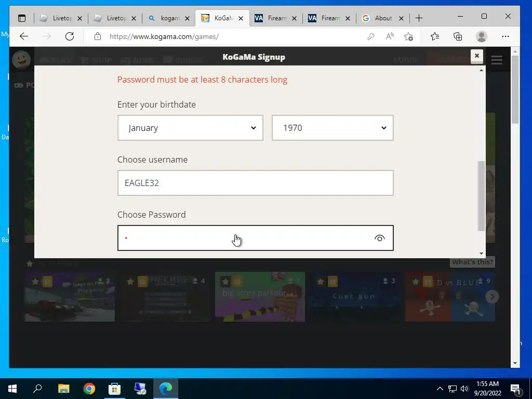Launch Google Chrome from taskbar
Image resolution: width=532 pixels, height=399 pixels.
[x=89, y=389]
